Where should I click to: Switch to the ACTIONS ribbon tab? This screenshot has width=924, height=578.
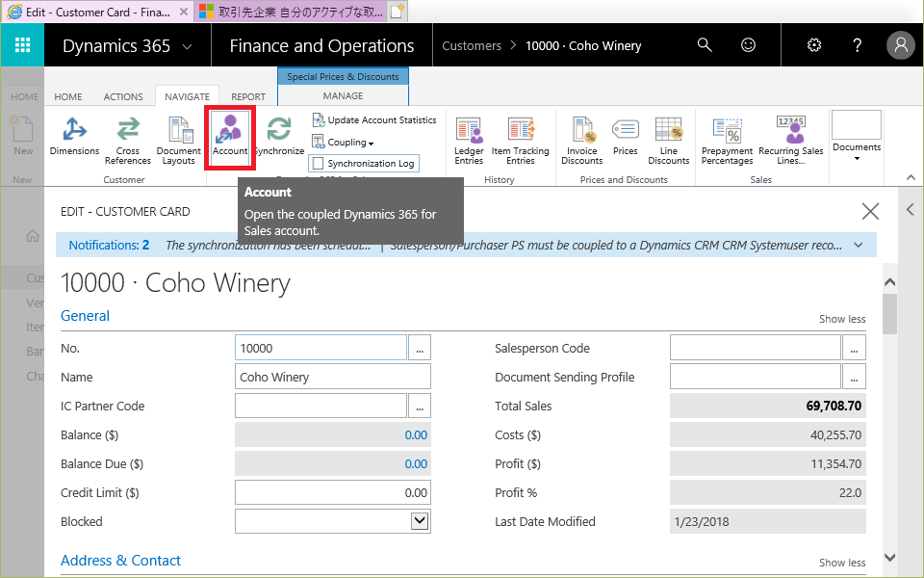coord(123,96)
